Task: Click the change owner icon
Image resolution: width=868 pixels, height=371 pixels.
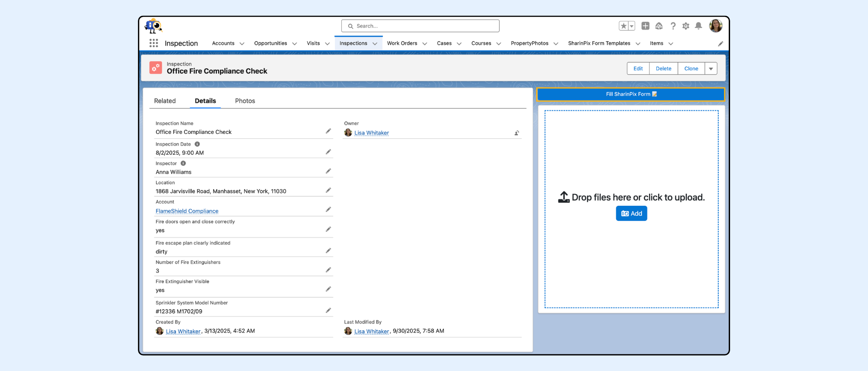Action: tap(516, 133)
